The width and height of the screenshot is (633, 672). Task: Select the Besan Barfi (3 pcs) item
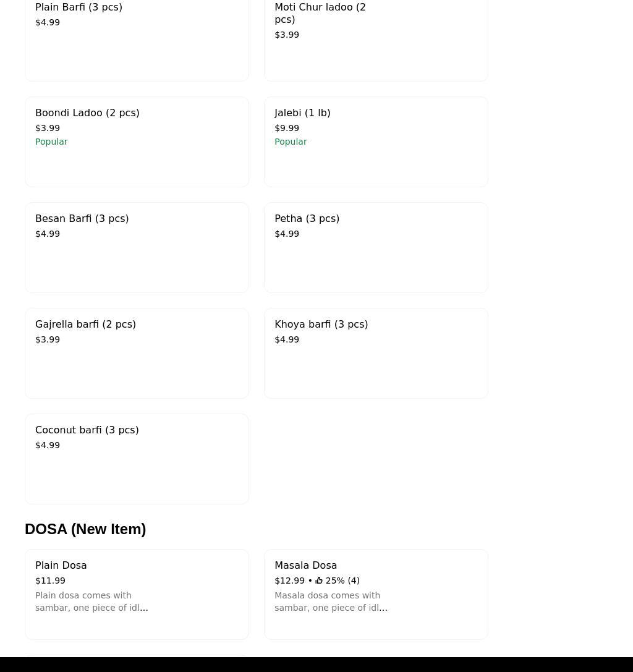(137, 247)
